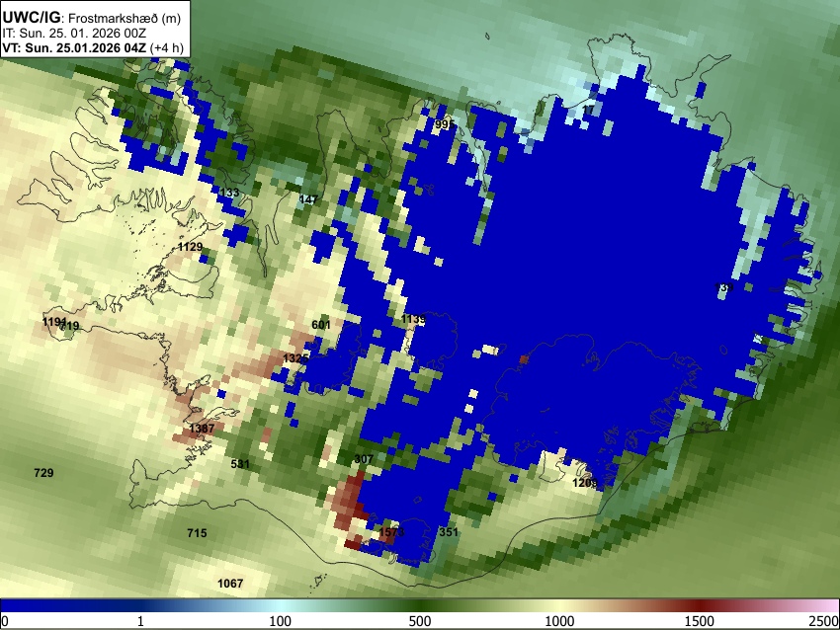Click the map value 307
The image size is (840, 630).
tap(364, 459)
